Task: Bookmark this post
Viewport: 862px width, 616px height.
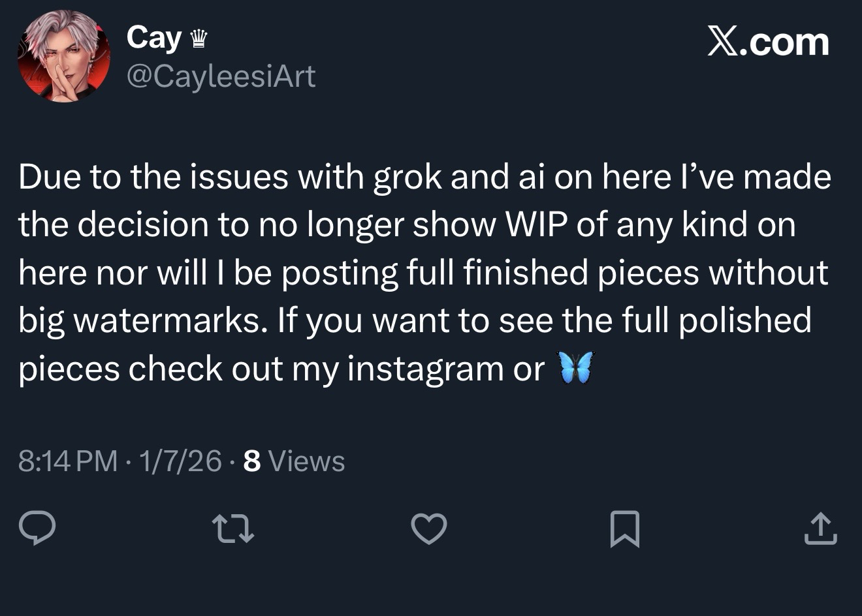Action: coord(624,528)
